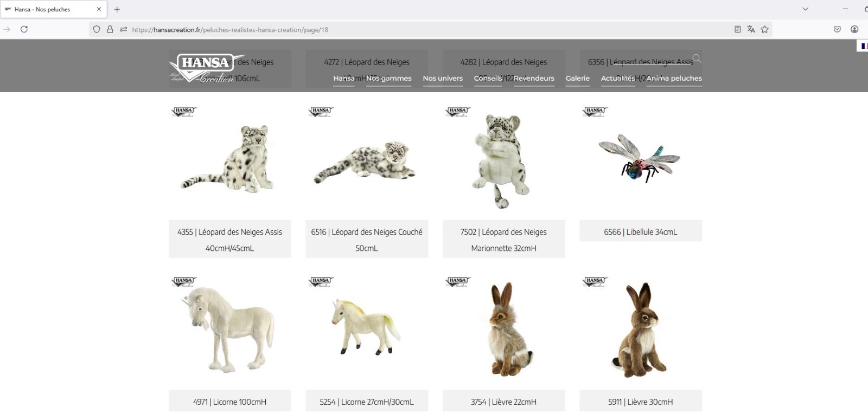
Task: Open a new tab with the plus icon
Action: pyautogui.click(x=117, y=9)
